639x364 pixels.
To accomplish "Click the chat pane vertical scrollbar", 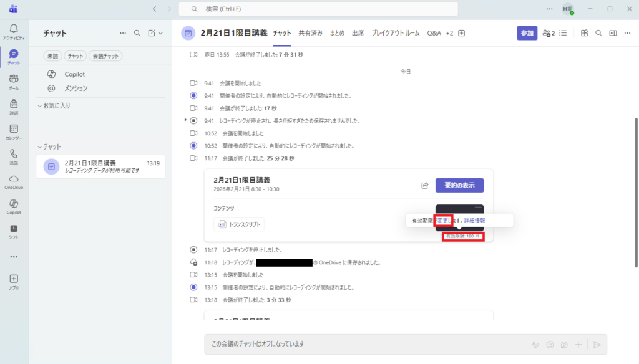I will pos(636,187).
